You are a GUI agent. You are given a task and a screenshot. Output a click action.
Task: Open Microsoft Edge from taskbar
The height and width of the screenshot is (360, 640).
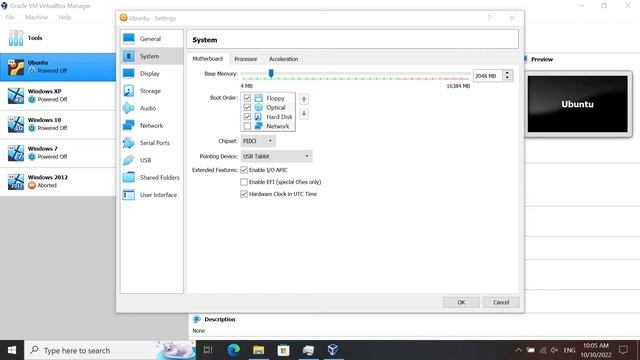coord(233,350)
